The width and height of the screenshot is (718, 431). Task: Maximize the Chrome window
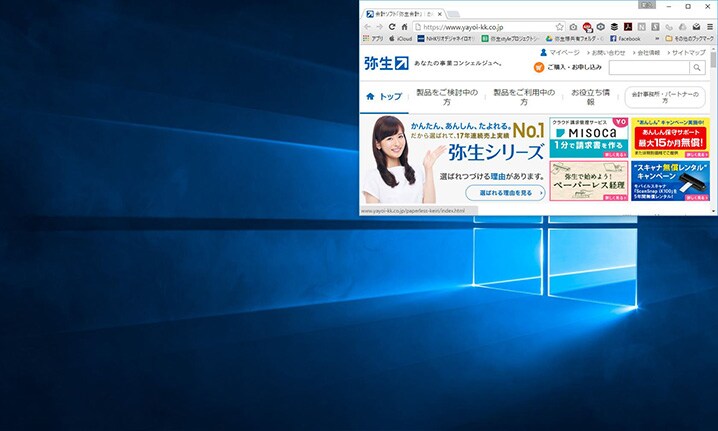(x=688, y=6)
